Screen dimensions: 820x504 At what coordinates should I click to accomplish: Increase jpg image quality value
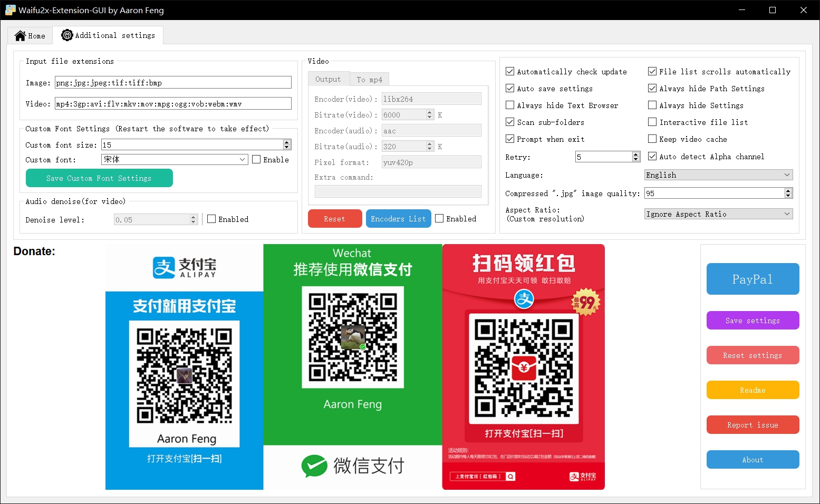pyautogui.click(x=788, y=190)
